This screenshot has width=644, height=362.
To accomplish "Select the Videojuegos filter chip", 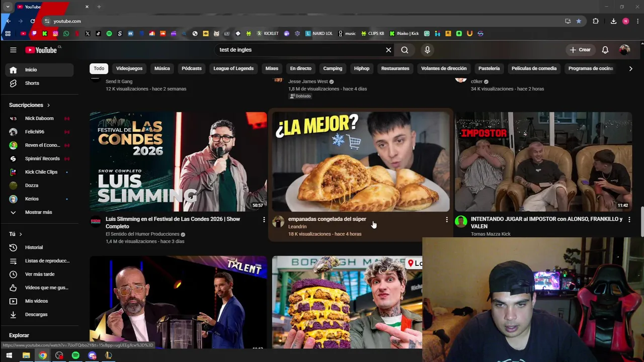I will [x=129, y=68].
